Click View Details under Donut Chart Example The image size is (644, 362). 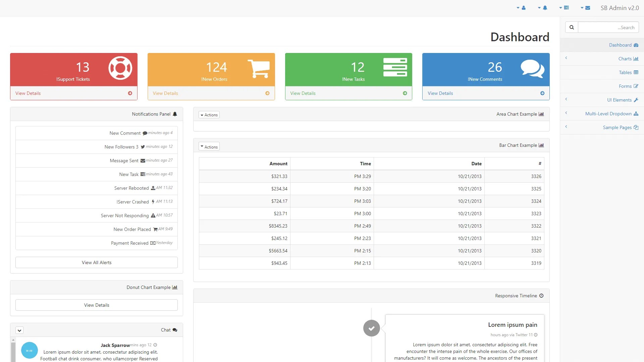[97, 305]
